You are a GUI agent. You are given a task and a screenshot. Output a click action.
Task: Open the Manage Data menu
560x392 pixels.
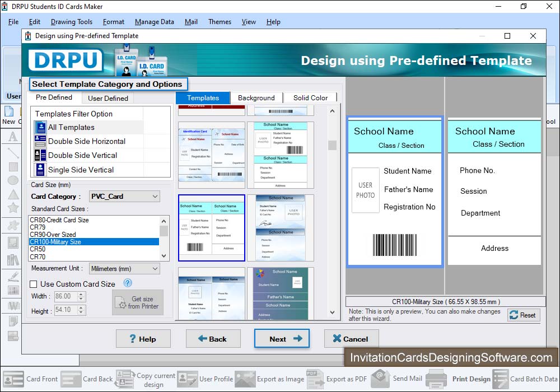point(155,22)
